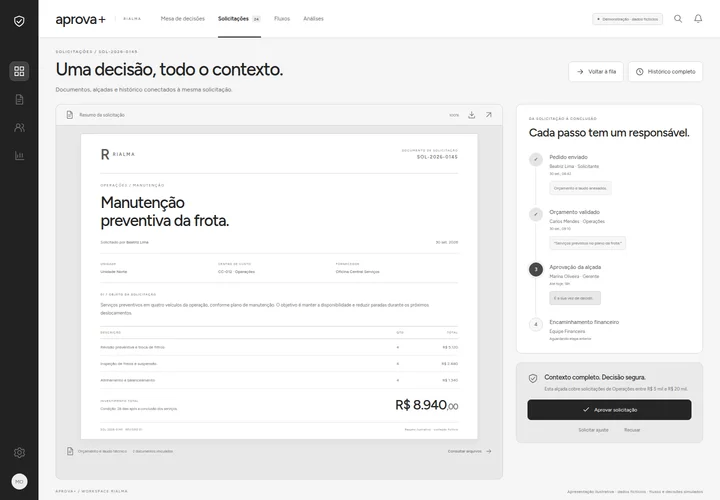
Task: Select step 4 Encaminhamento financeiro marker
Action: [536, 324]
